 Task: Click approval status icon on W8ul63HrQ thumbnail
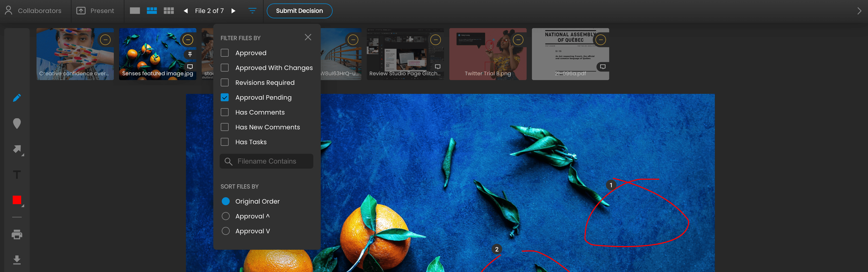[353, 40]
